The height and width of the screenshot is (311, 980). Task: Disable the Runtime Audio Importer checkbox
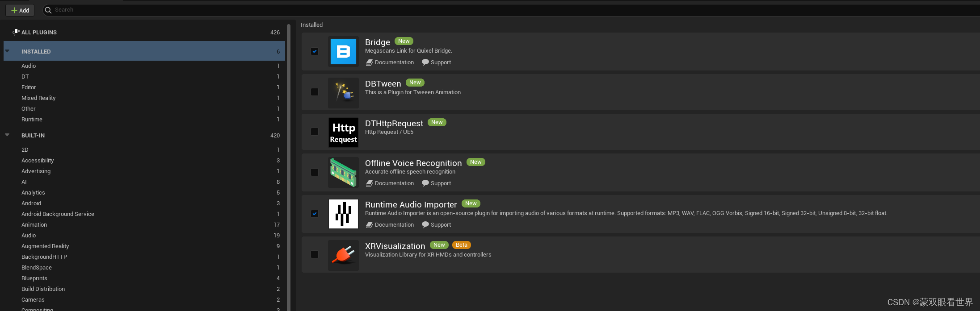[x=315, y=214]
